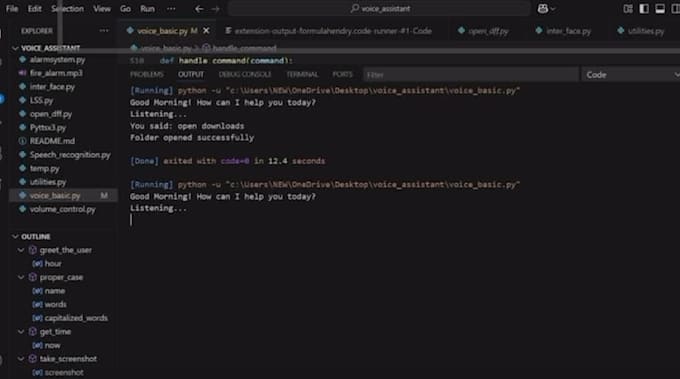Open the Edit menu

coord(34,9)
